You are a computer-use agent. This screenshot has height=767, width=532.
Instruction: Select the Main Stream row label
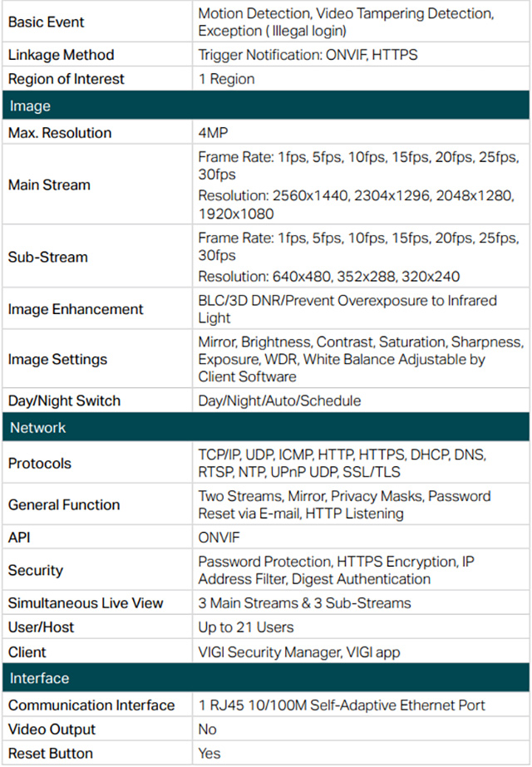pyautogui.click(x=49, y=185)
